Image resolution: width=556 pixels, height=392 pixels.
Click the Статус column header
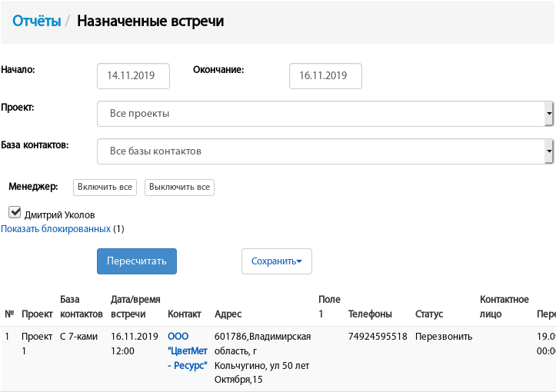429,314
